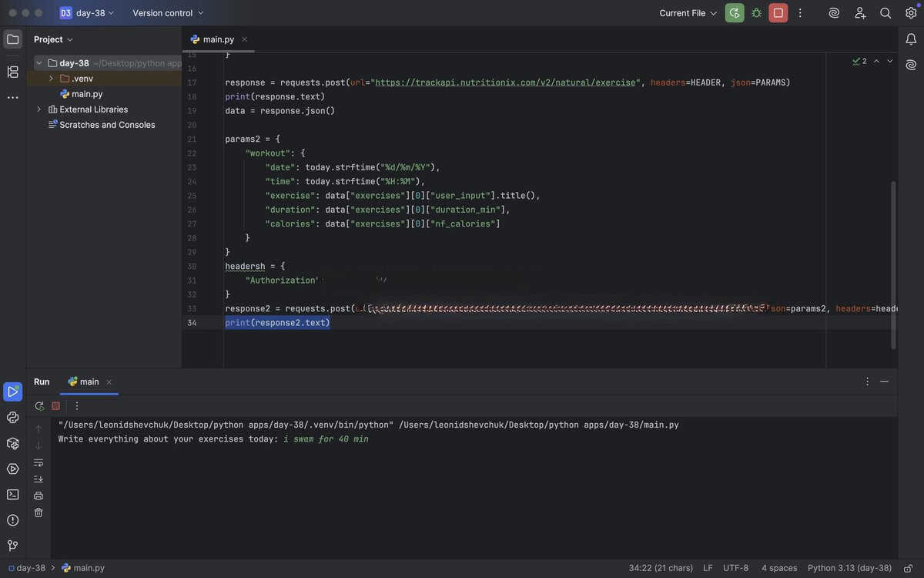Go to previous highlighted problem arrow
Screen dimensions: 924x578
(x=876, y=61)
